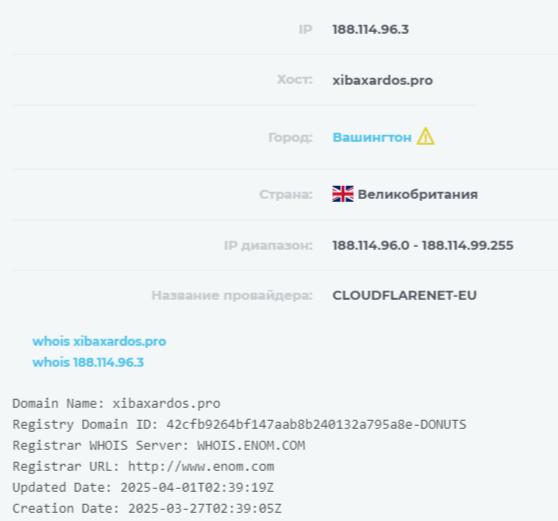Click the Domain Name line in whois output

(116, 404)
